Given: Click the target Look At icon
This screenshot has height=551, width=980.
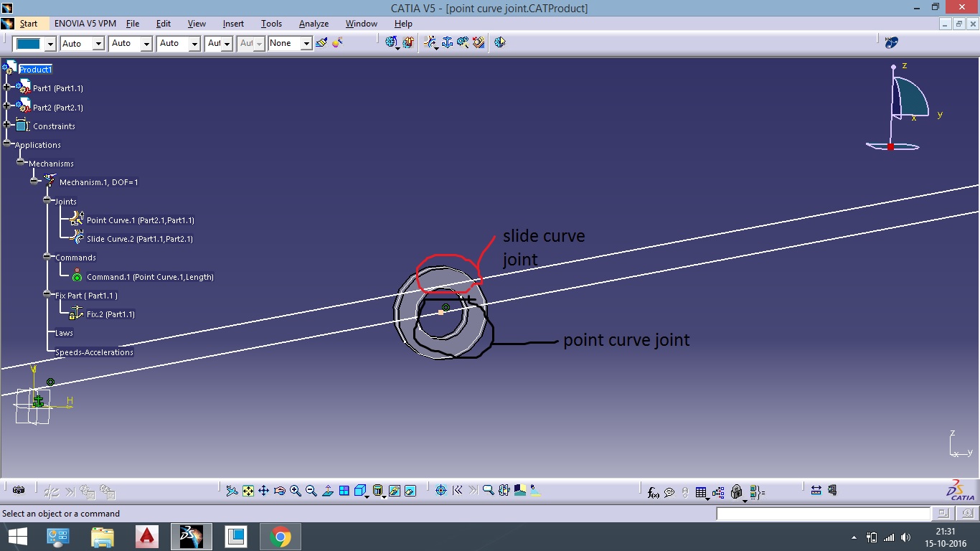Looking at the screenshot, I should click(441, 491).
